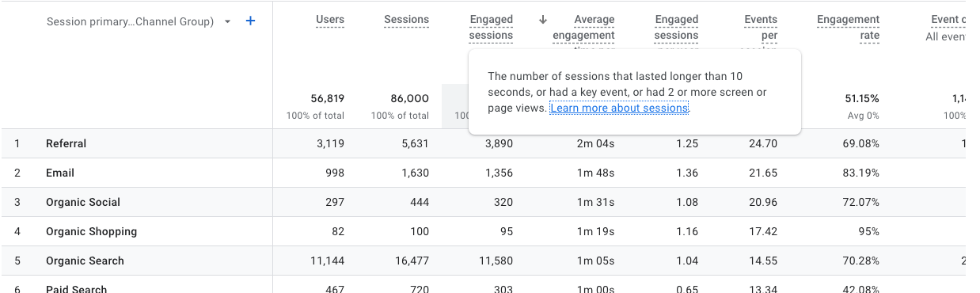Add a secondary dimension with the plus icon
Viewport: 980px width, 293px height.
pyautogui.click(x=250, y=21)
